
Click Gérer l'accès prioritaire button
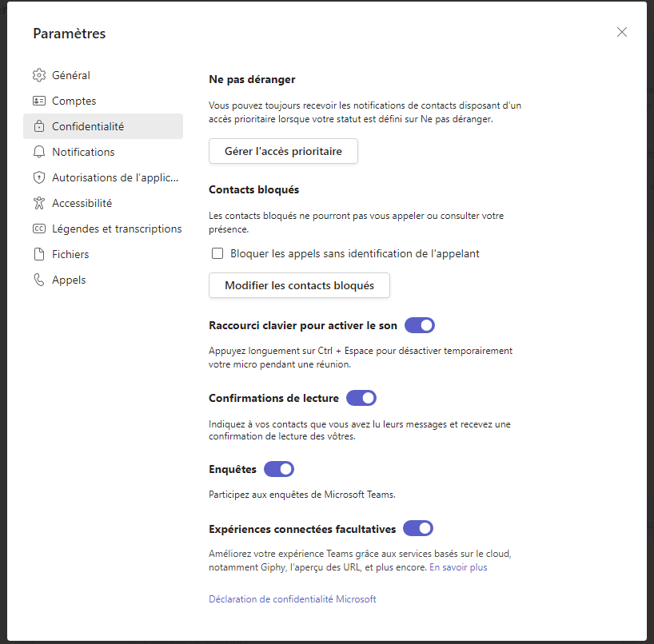point(283,151)
